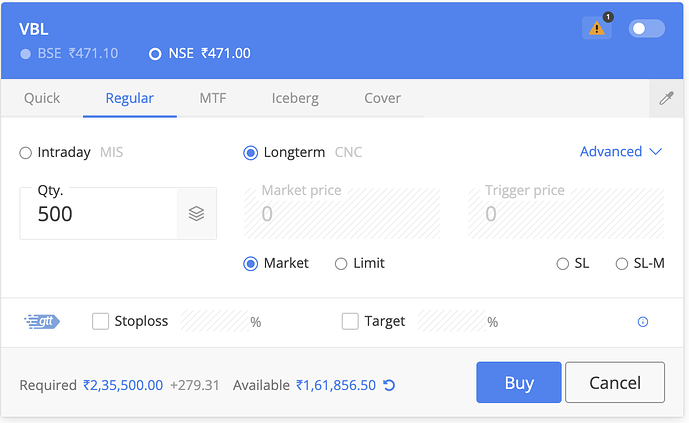
Task: Click the GTT icon
Action: [42, 321]
